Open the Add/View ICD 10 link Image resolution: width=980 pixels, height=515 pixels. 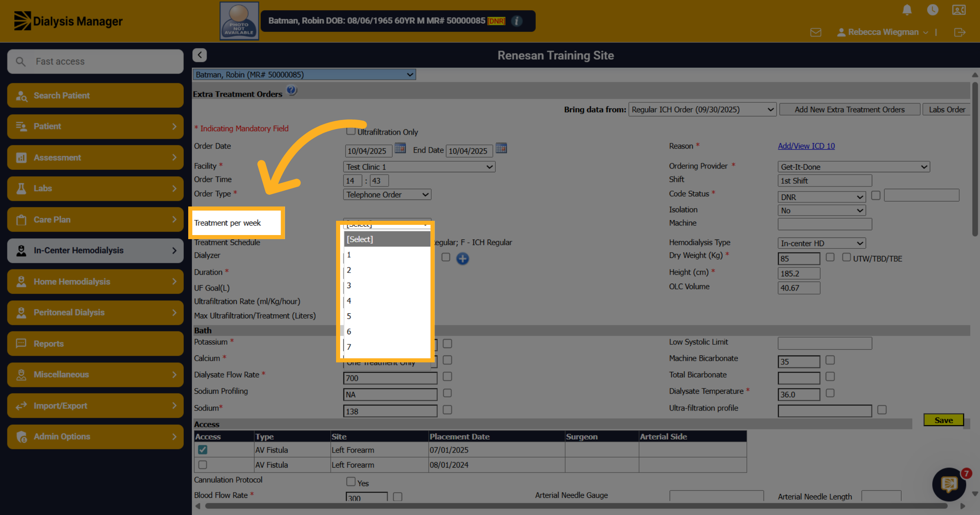(806, 146)
